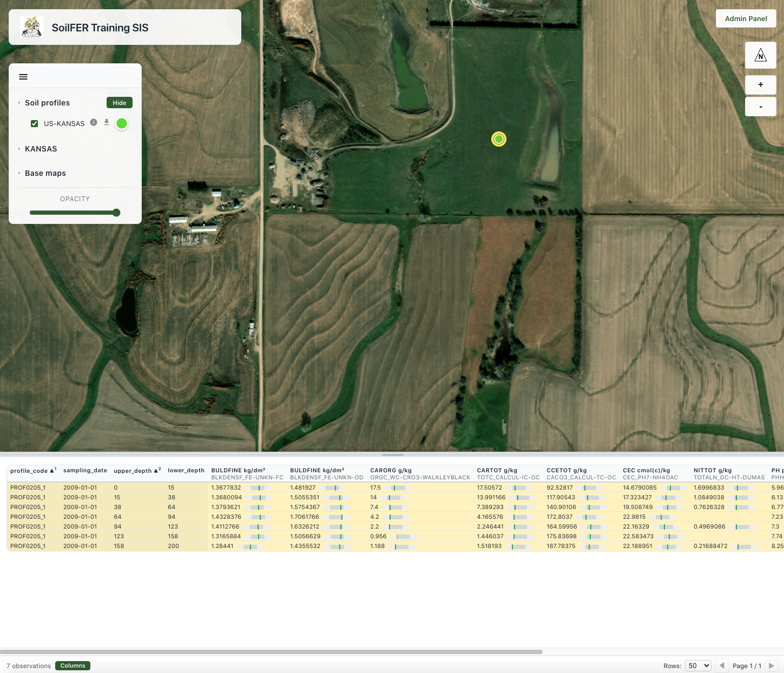Show info for US-KANSAS layer
Image resolution: width=784 pixels, height=673 pixels.
(x=94, y=122)
